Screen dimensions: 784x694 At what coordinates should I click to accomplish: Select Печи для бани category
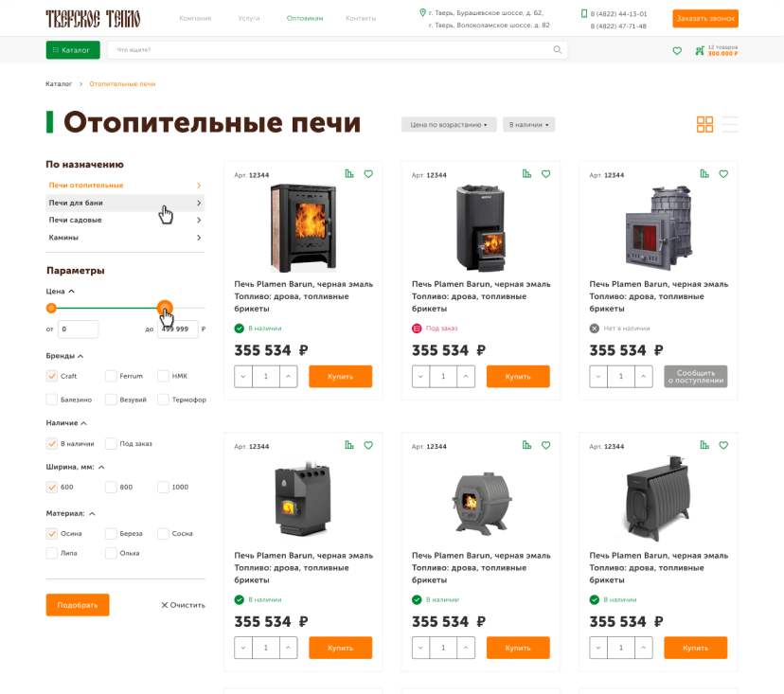(125, 203)
